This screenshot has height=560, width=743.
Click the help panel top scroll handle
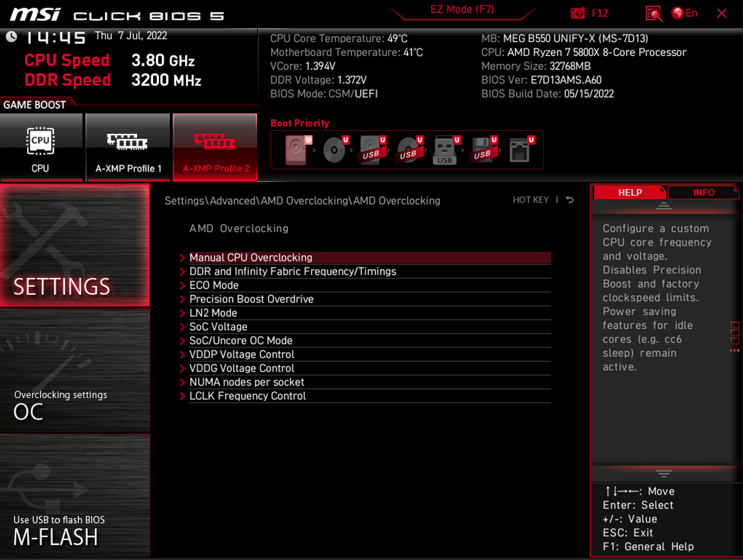pos(664,205)
